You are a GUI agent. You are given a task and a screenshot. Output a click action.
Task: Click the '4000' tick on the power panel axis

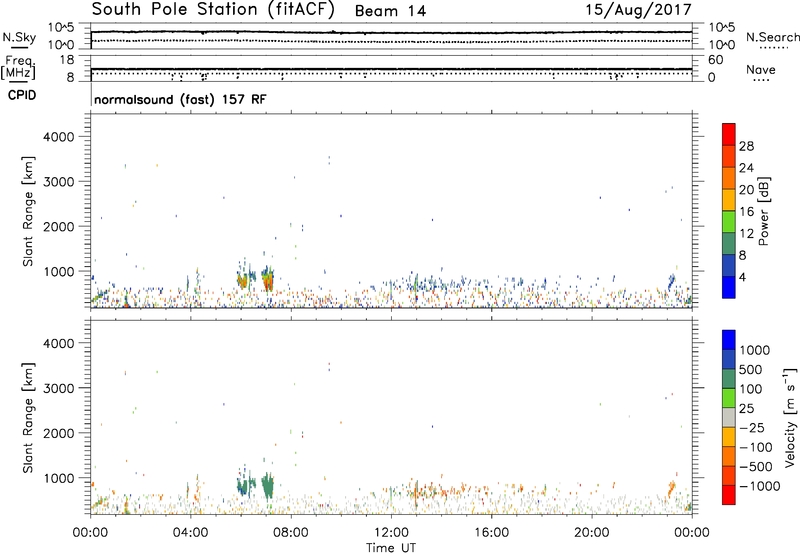(58, 137)
